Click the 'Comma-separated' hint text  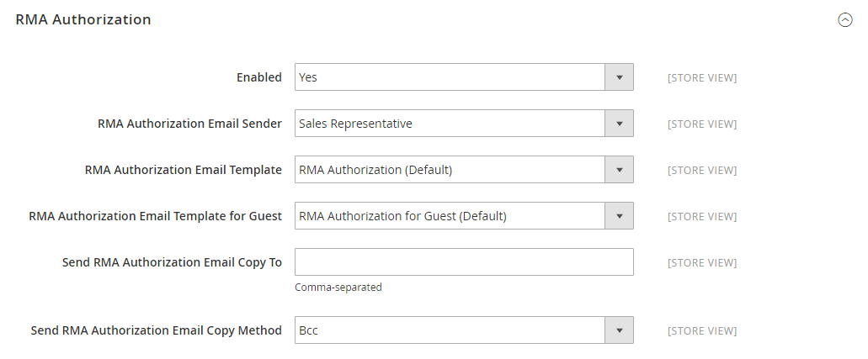tap(338, 288)
